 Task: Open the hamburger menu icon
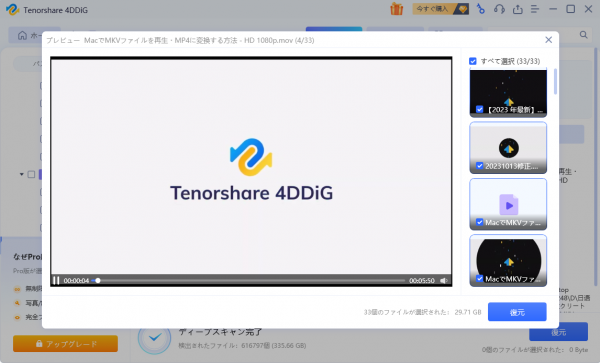(x=535, y=9)
